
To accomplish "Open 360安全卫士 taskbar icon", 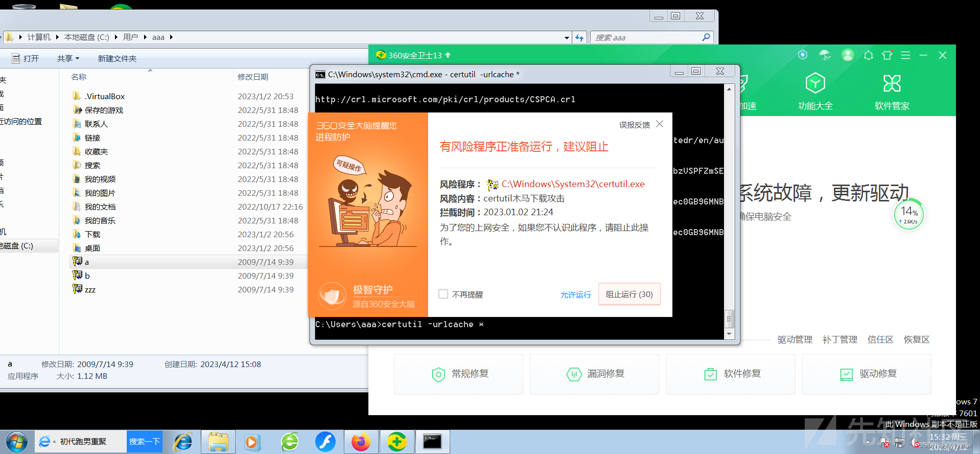I will [x=396, y=442].
